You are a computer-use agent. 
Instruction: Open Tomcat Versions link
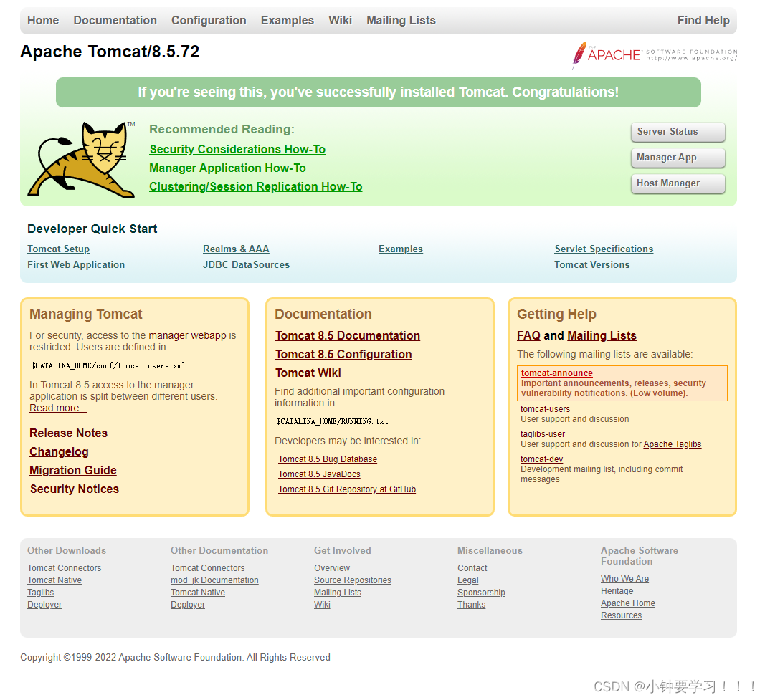[x=591, y=264]
